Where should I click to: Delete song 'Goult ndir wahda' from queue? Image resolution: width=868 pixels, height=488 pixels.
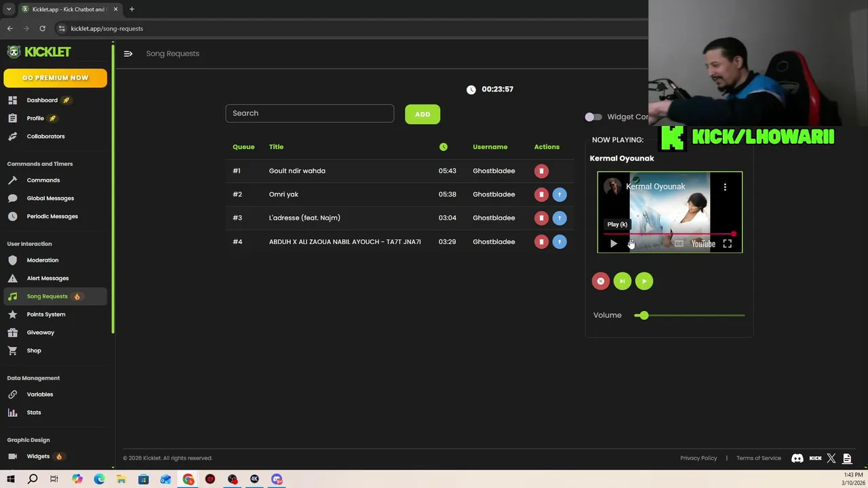pyautogui.click(x=541, y=171)
